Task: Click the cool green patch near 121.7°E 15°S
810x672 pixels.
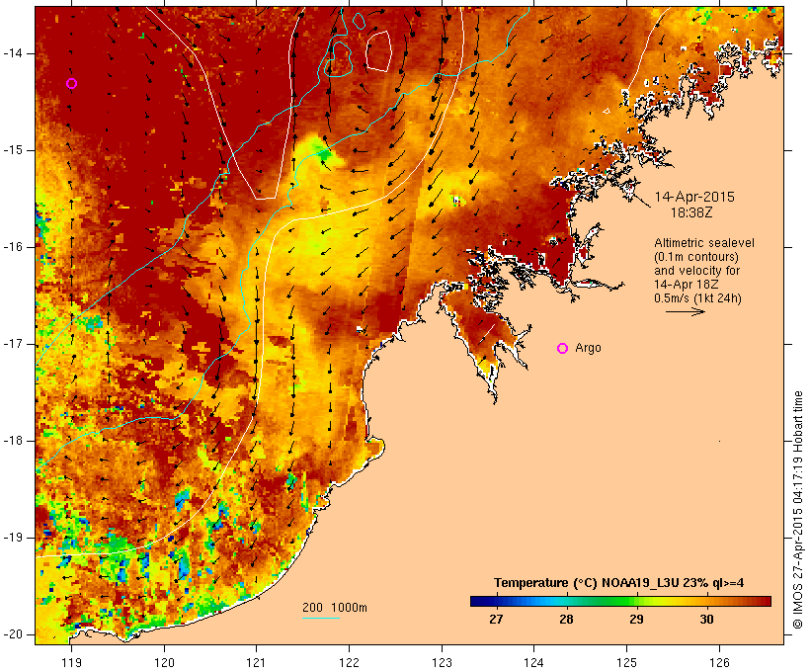Action: tap(322, 152)
